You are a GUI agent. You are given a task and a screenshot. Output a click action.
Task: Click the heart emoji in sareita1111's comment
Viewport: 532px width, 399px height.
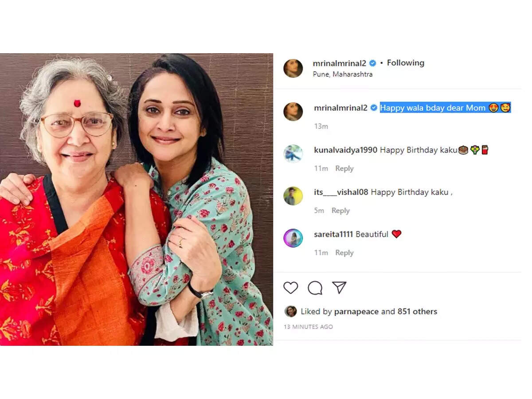pyautogui.click(x=397, y=234)
